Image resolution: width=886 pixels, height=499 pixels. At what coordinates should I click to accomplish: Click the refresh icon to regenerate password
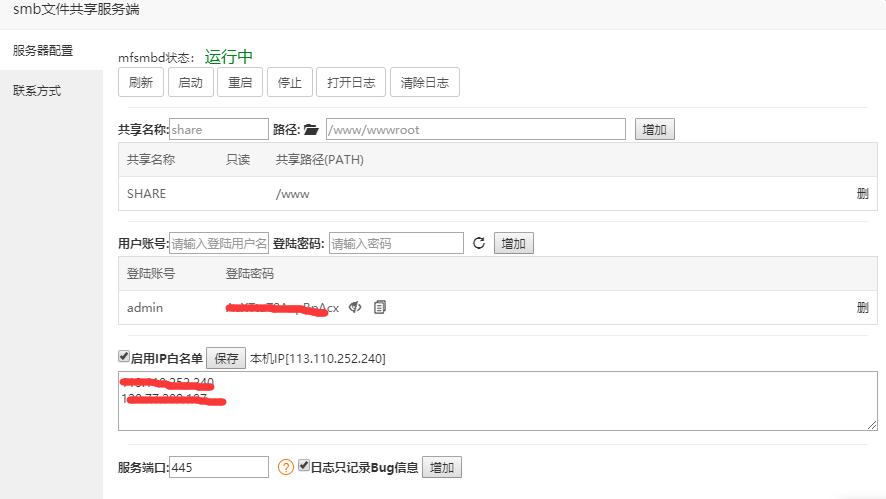(478, 243)
